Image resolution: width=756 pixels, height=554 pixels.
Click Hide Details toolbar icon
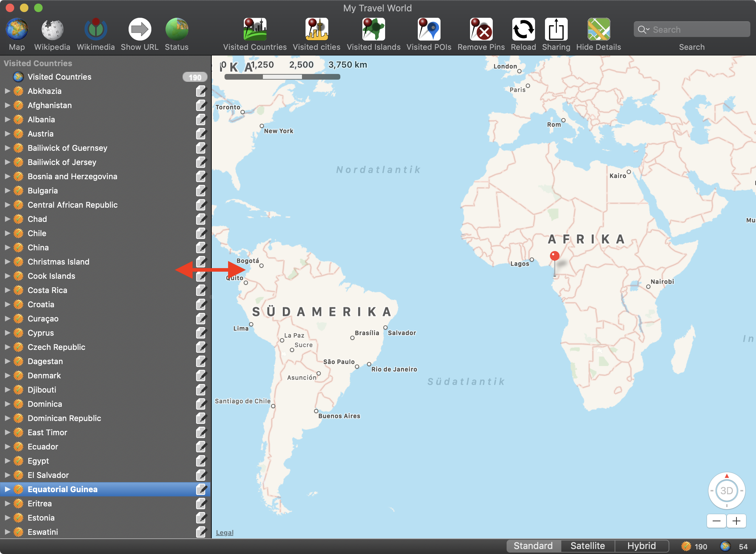pyautogui.click(x=599, y=30)
